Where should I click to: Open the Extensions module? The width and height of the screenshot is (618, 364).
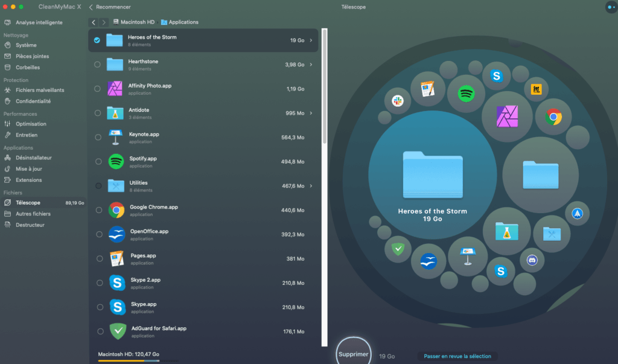(29, 180)
